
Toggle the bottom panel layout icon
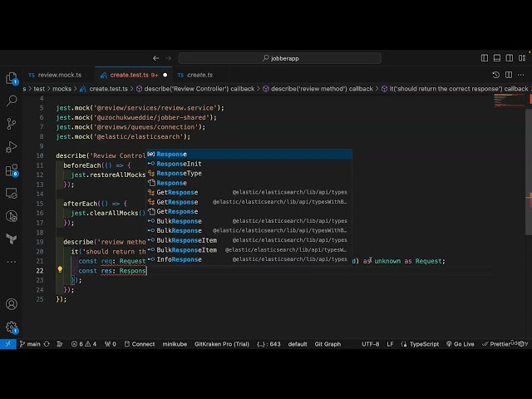(x=497, y=58)
